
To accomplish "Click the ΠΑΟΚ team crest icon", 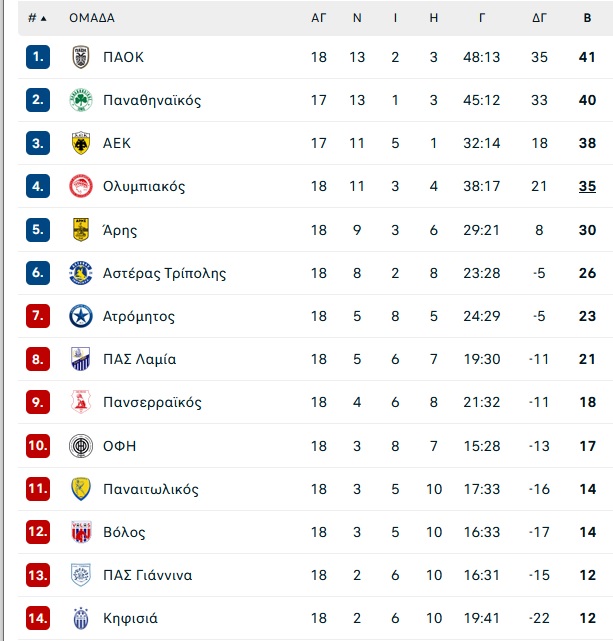I will (x=81, y=57).
